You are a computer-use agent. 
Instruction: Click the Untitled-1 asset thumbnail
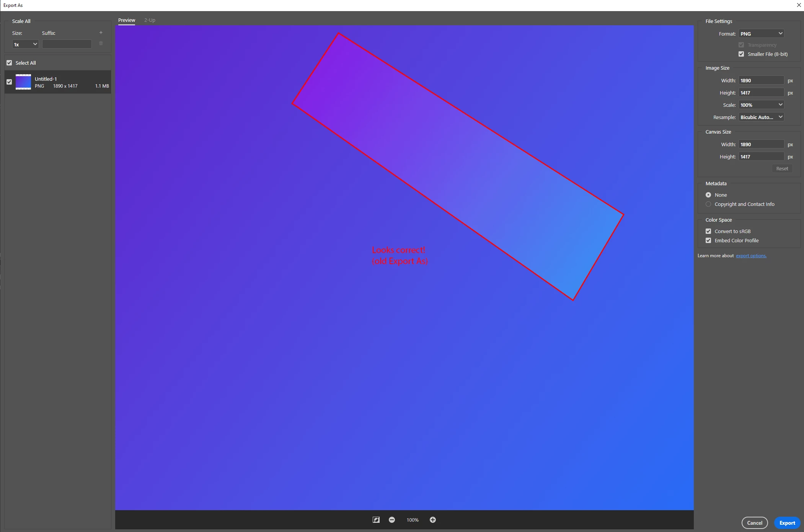point(23,82)
